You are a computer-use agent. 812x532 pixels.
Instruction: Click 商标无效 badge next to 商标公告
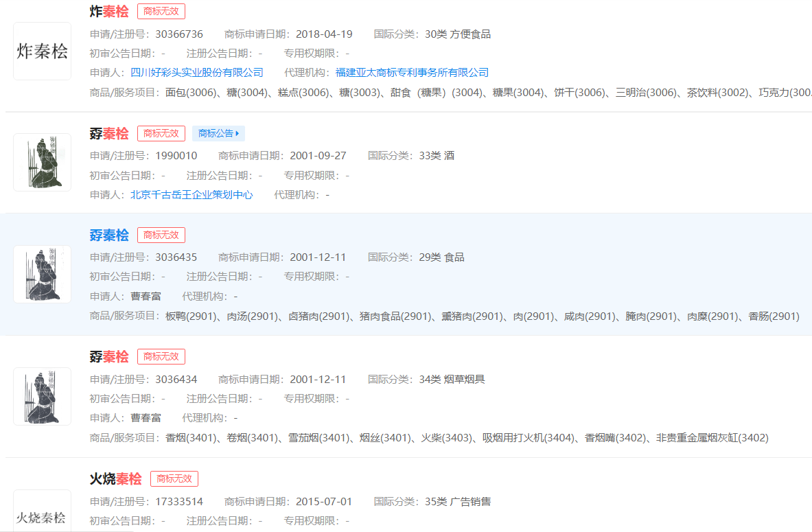(x=161, y=133)
